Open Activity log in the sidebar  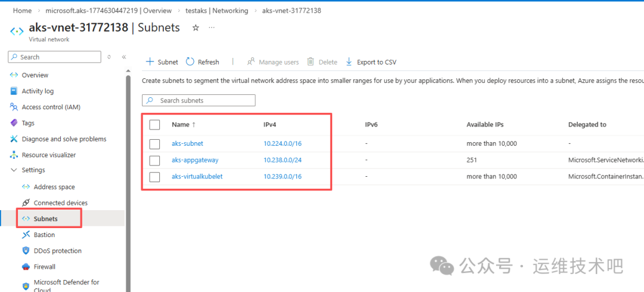coord(38,91)
